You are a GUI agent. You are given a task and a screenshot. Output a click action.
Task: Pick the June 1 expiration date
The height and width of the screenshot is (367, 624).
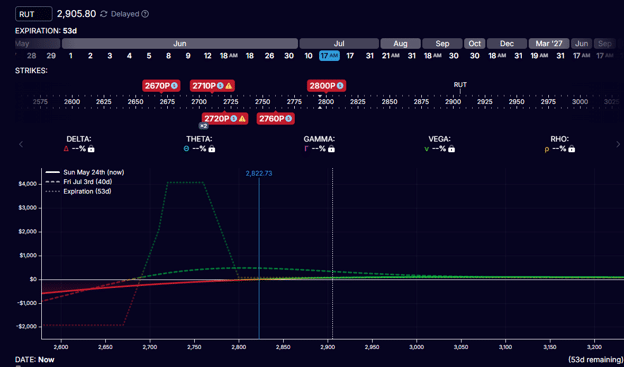71,56
